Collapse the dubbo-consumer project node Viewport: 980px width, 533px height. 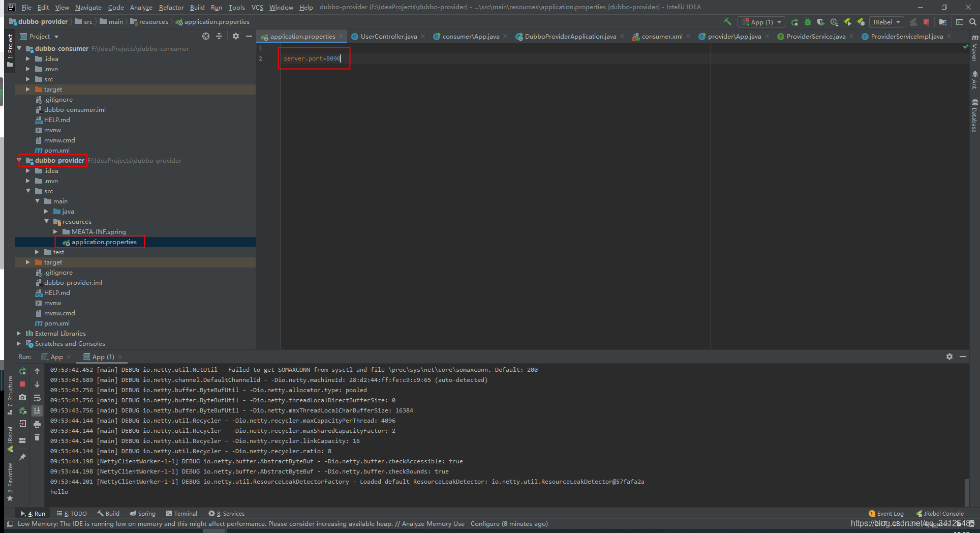pyautogui.click(x=19, y=48)
